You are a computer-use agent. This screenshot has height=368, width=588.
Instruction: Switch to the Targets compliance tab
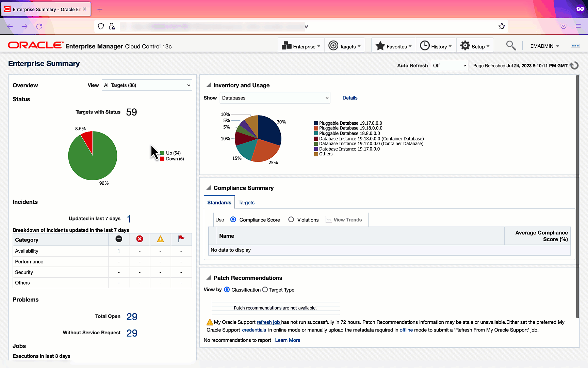pyautogui.click(x=246, y=202)
